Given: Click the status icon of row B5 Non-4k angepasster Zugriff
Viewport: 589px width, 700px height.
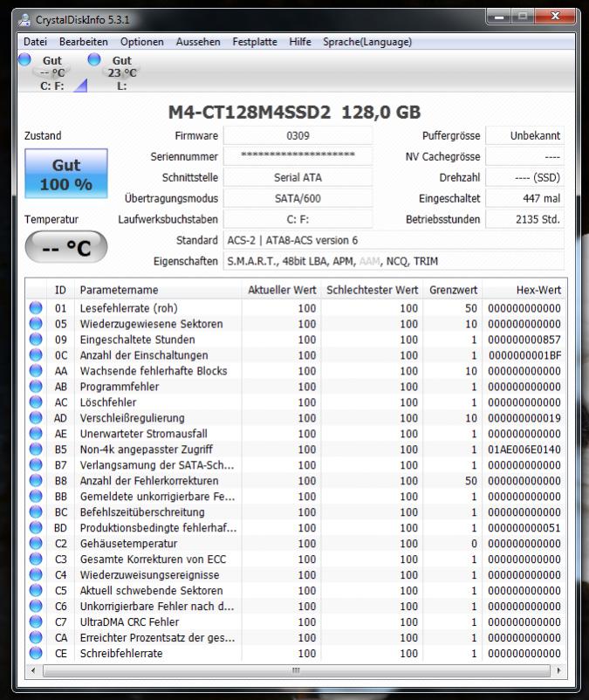Looking at the screenshot, I should tap(36, 449).
